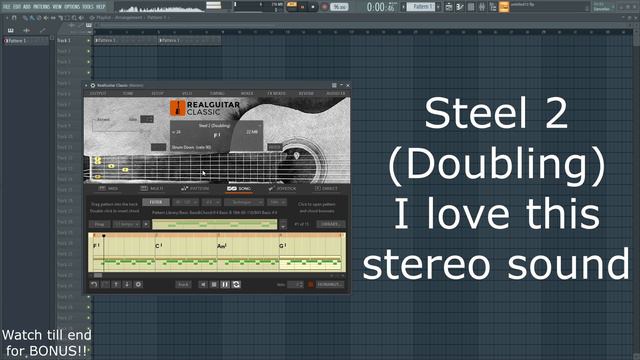
Task: Click the playlist magnet snap icon
Action: pos(14,18)
